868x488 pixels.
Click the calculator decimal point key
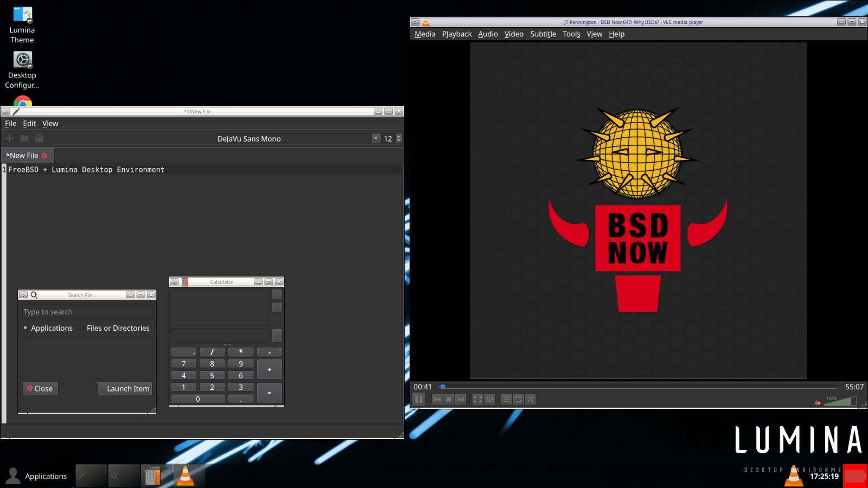point(241,399)
